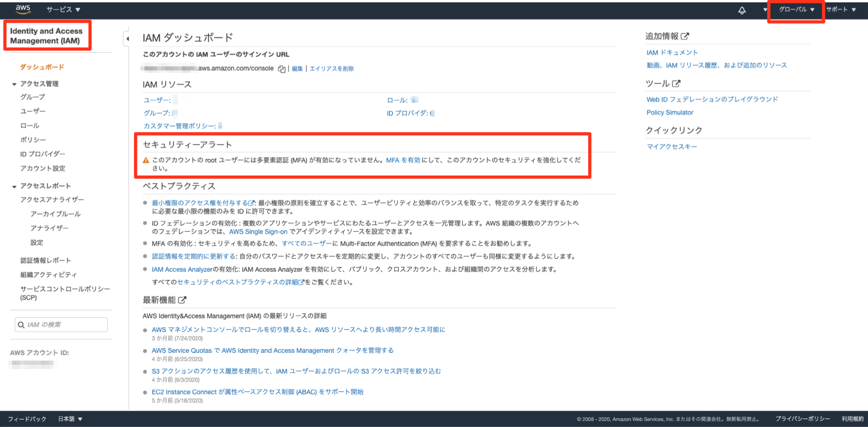Collapse the sidebar with the arrow handle

128,39
